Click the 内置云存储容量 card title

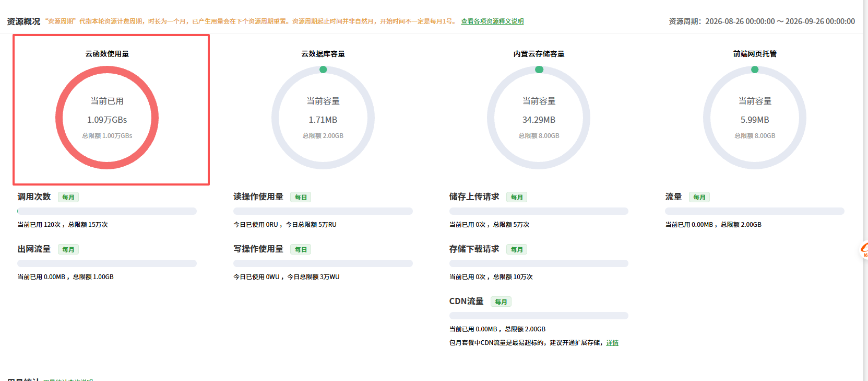point(539,54)
